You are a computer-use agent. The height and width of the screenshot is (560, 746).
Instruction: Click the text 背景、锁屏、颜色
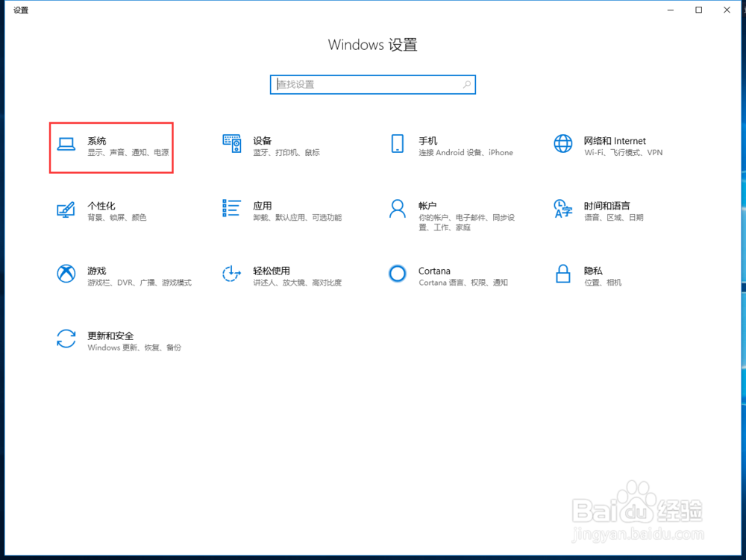117,218
